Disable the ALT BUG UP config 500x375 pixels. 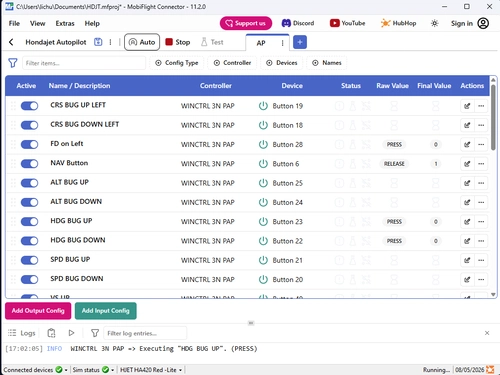click(x=29, y=183)
